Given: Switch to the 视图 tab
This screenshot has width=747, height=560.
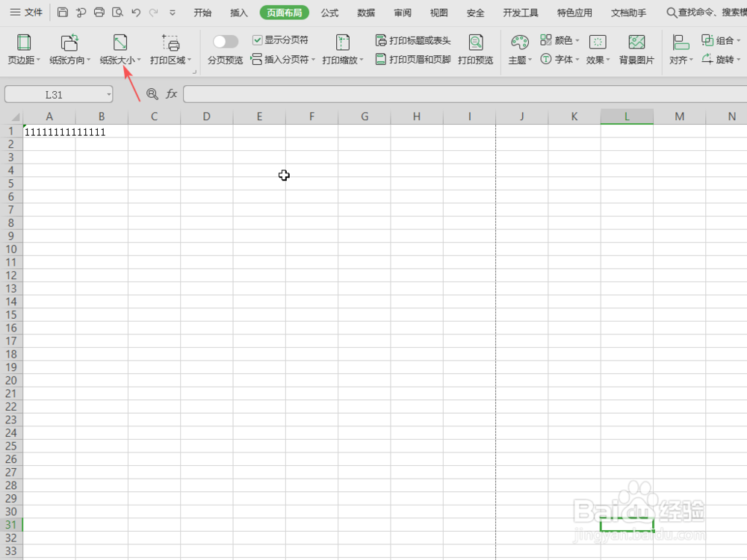Looking at the screenshot, I should 438,13.
